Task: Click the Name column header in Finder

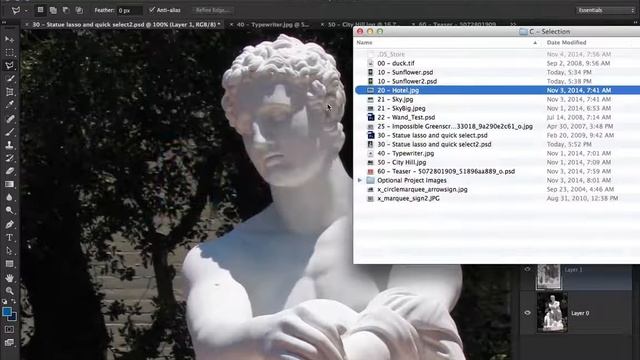Action: [364, 42]
